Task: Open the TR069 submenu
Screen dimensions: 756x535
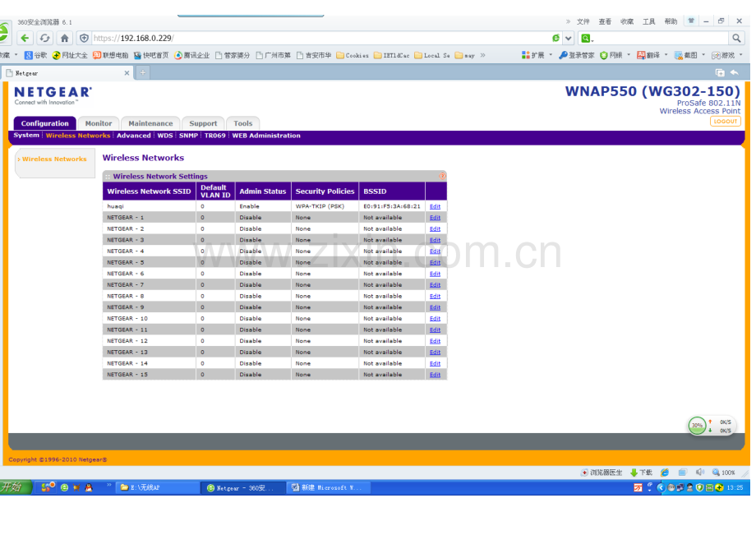Action: click(215, 136)
